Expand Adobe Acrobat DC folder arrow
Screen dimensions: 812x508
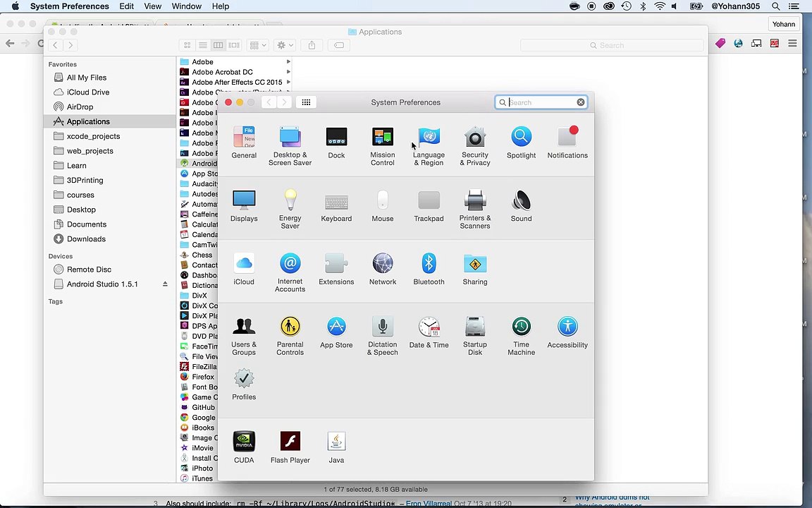click(x=288, y=72)
